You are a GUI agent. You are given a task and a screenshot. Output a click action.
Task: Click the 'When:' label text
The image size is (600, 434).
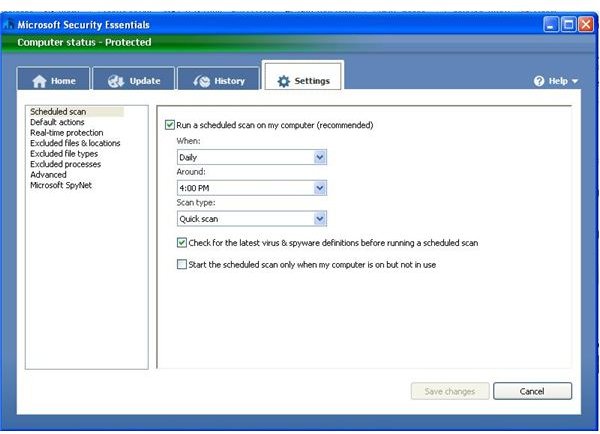tap(188, 141)
